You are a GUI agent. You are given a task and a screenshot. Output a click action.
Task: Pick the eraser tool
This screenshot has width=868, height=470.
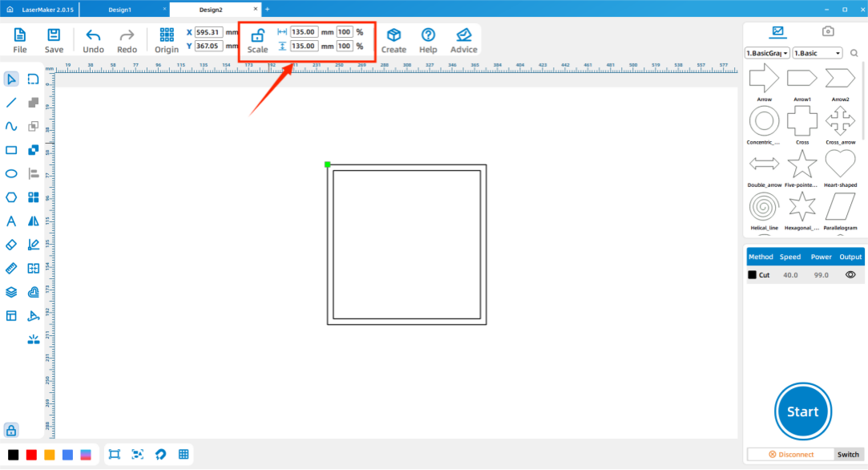(11, 245)
